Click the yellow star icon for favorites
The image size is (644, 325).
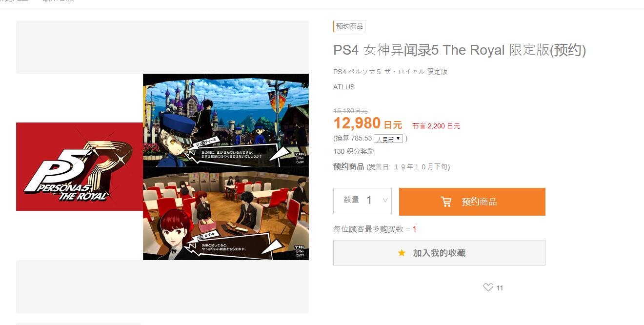[x=402, y=253]
